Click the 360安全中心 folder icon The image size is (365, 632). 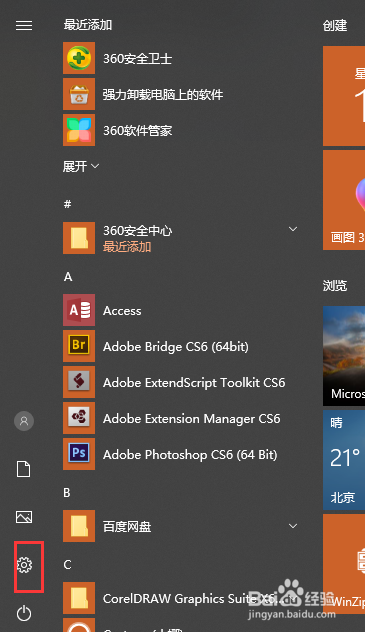tap(79, 238)
